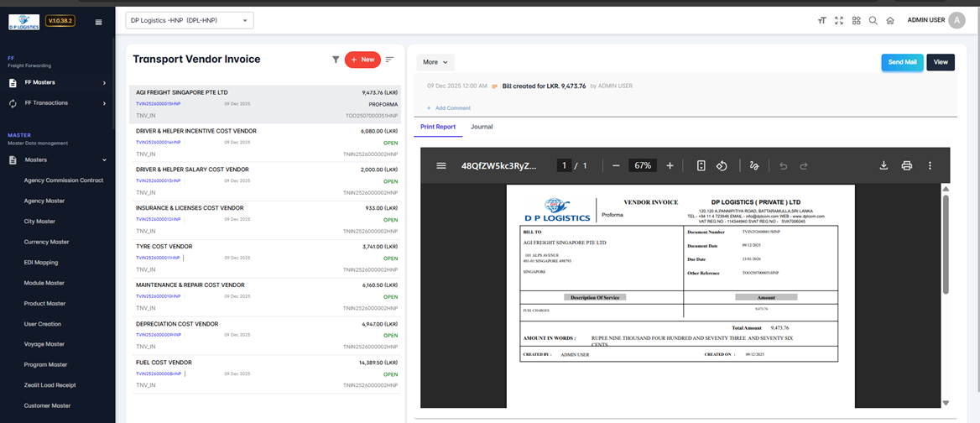Expand the More dropdown

click(435, 62)
